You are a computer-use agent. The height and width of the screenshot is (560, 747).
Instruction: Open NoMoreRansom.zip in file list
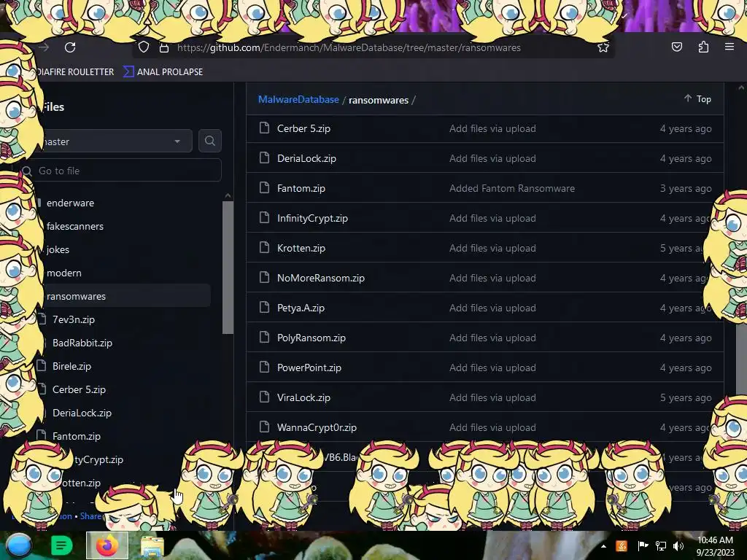321,278
